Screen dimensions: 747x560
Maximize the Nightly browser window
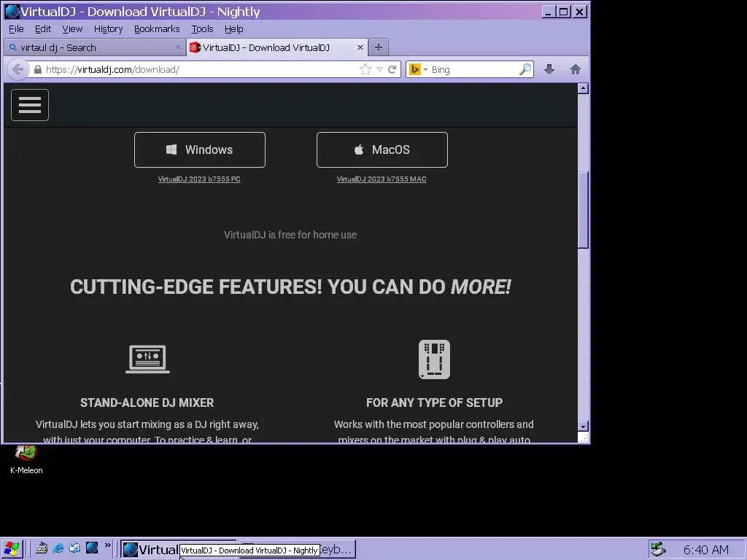point(564,12)
